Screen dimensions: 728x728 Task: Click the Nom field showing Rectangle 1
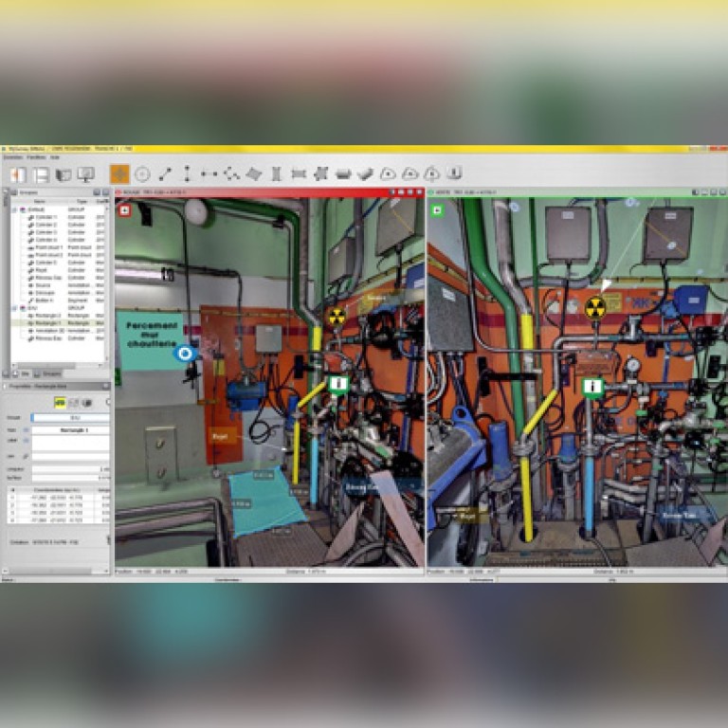[x=71, y=429]
